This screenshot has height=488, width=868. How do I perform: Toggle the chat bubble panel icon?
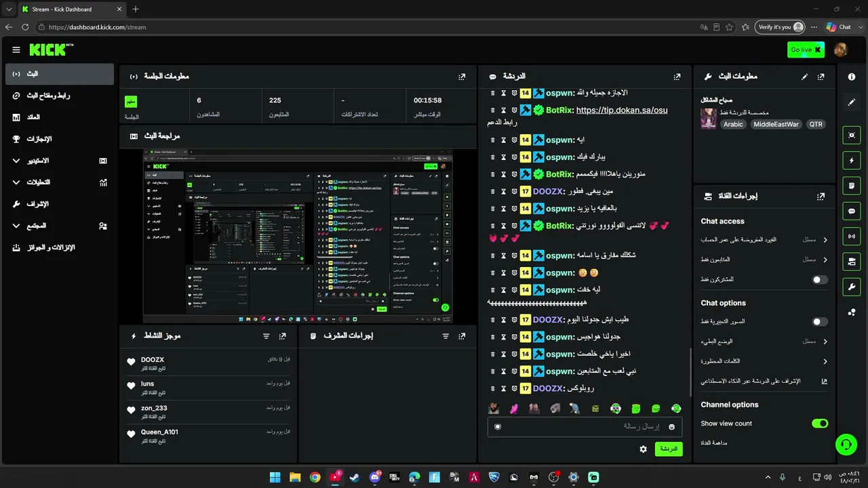[852, 211]
